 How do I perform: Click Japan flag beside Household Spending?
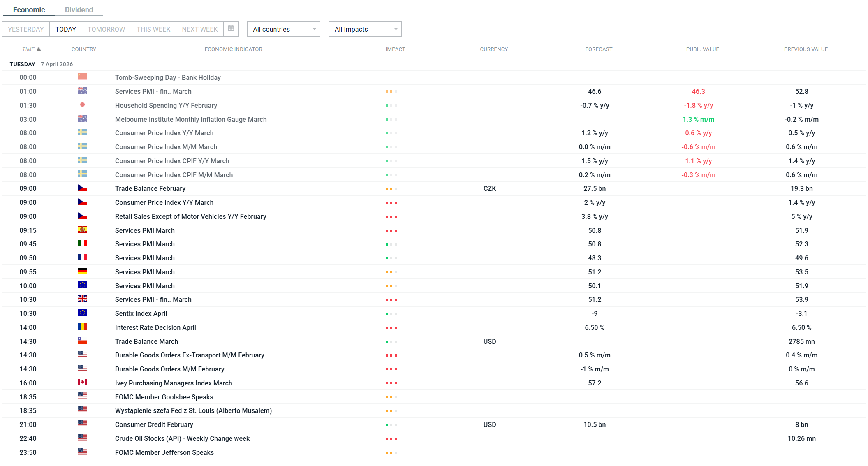(x=82, y=105)
